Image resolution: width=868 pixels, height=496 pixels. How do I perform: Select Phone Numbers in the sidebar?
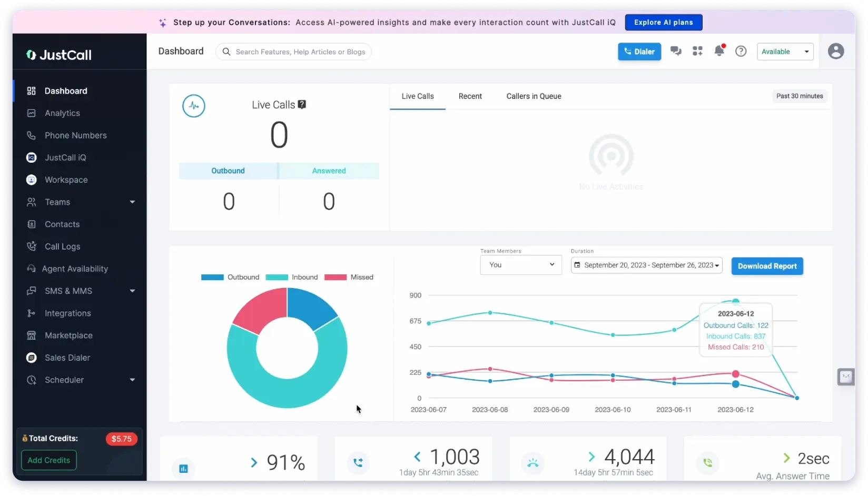(x=75, y=135)
